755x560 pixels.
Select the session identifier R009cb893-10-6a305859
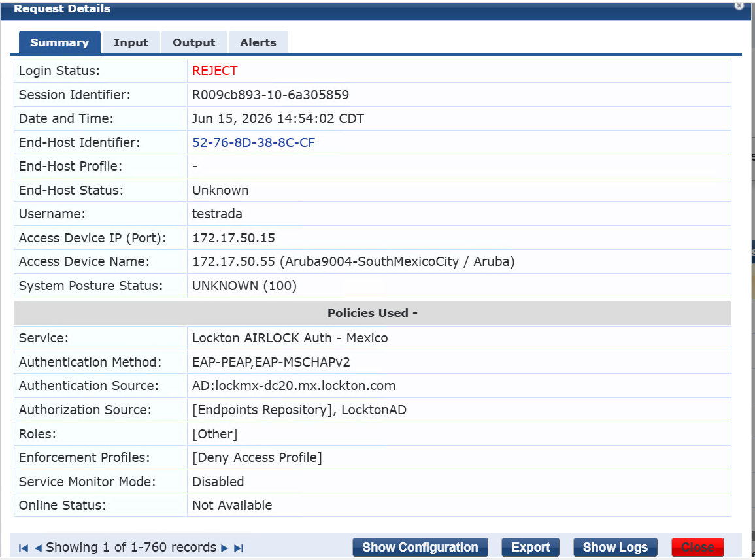pyautogui.click(x=271, y=95)
